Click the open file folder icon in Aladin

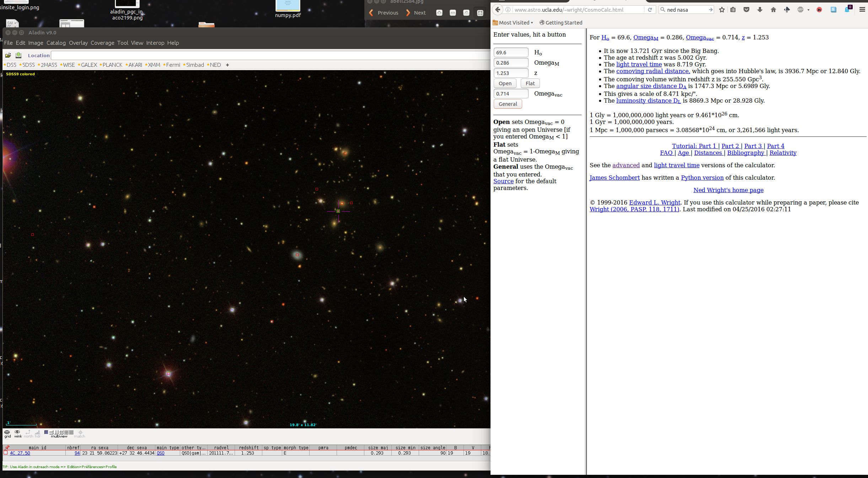point(8,55)
